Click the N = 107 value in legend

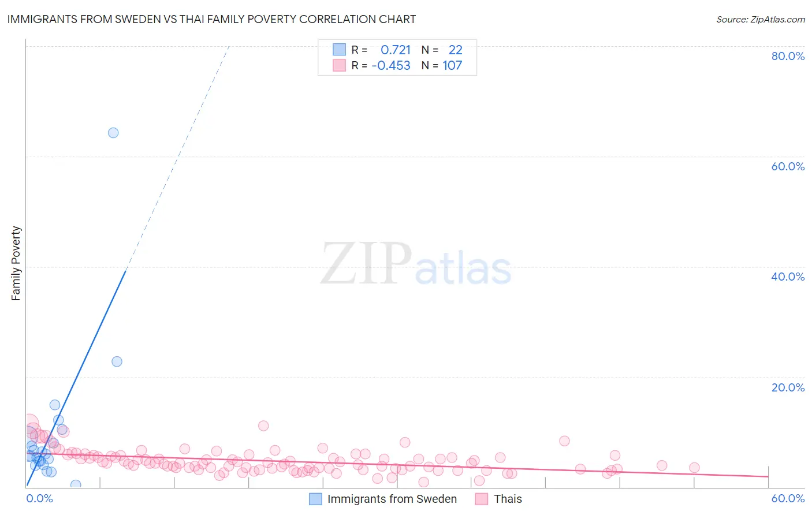point(442,65)
